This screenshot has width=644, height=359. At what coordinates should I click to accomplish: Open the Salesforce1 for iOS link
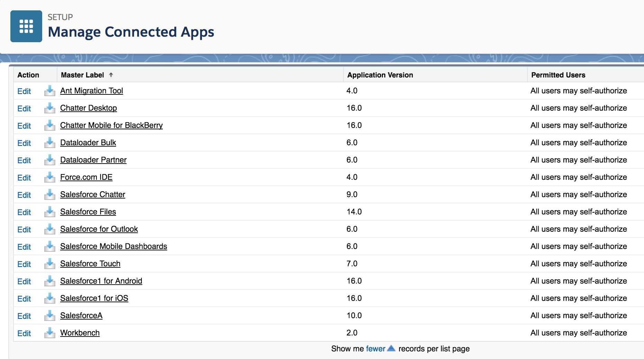click(x=94, y=298)
